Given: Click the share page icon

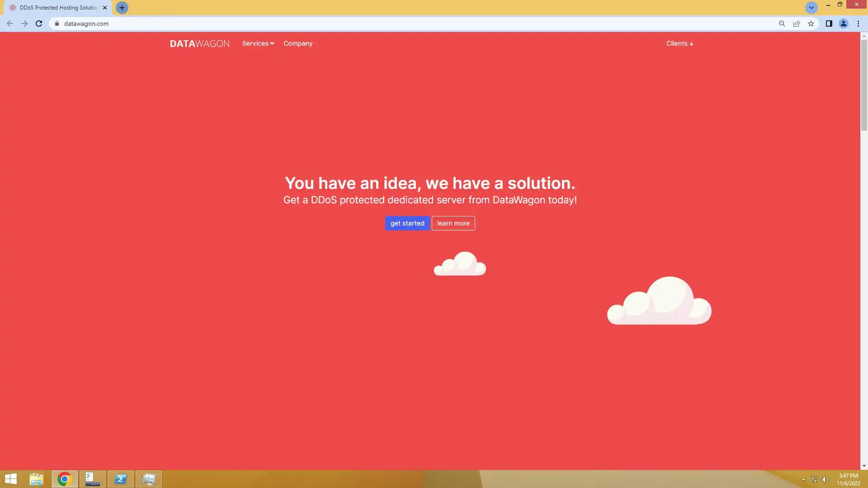Looking at the screenshot, I should (x=797, y=23).
